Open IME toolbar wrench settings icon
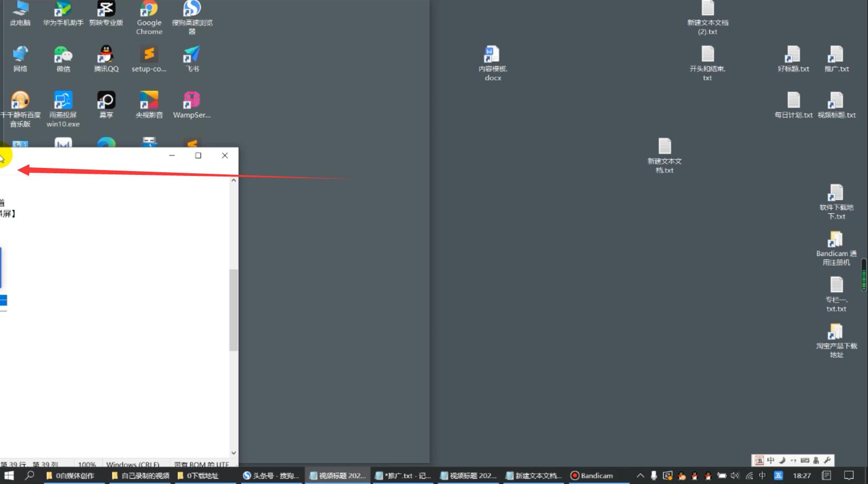The height and width of the screenshot is (484, 868). (x=827, y=460)
